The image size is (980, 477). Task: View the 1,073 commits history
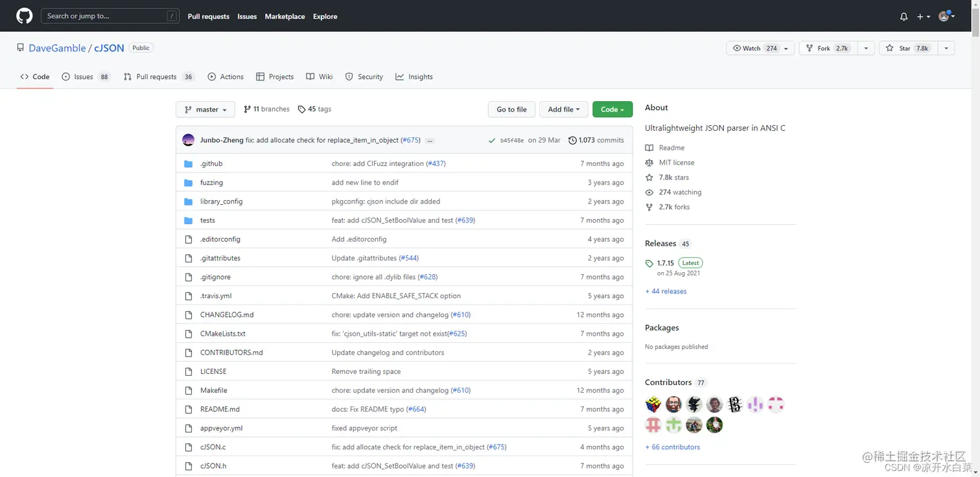click(596, 140)
